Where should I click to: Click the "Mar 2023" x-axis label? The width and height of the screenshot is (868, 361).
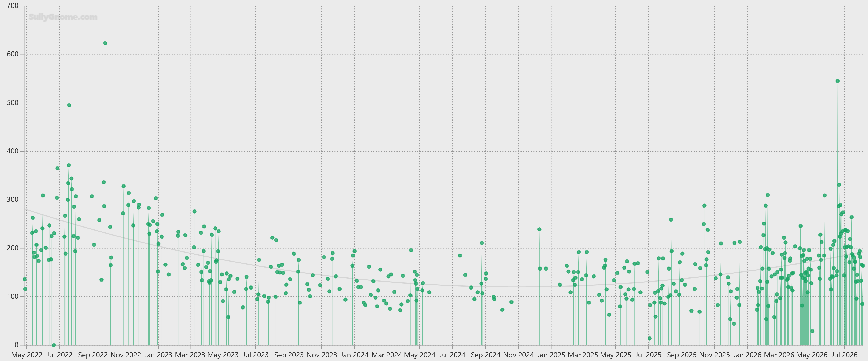(190, 355)
